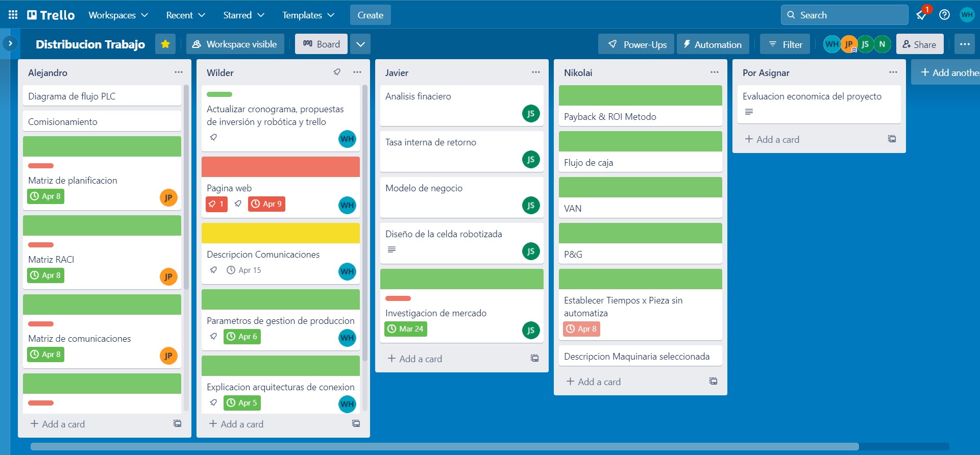The height and width of the screenshot is (455, 980).
Task: Toggle Apr 8 due date on Matriz RACI
Action: pos(46,275)
